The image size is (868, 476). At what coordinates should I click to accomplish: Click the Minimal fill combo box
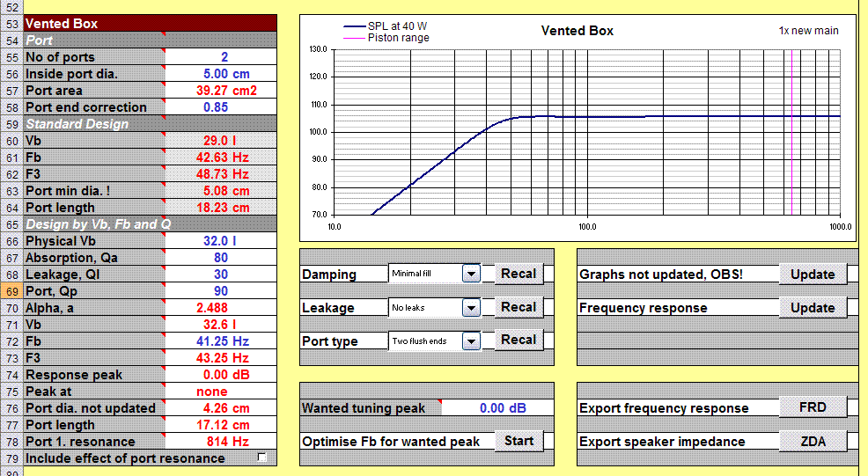coord(435,274)
